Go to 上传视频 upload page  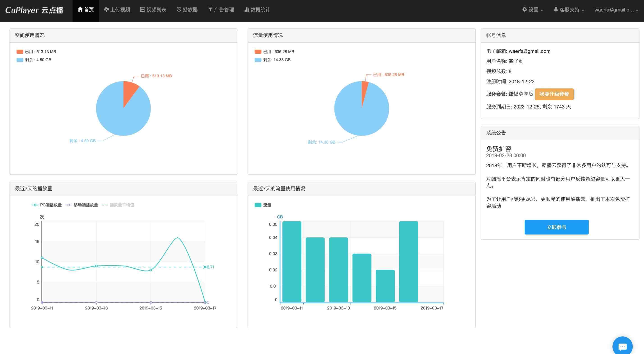117,10
